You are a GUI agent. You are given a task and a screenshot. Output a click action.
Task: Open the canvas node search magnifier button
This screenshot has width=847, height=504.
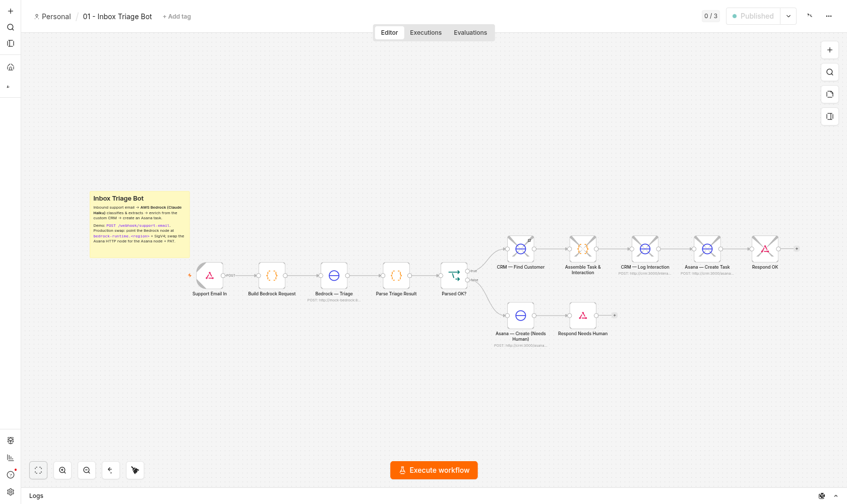tap(830, 72)
